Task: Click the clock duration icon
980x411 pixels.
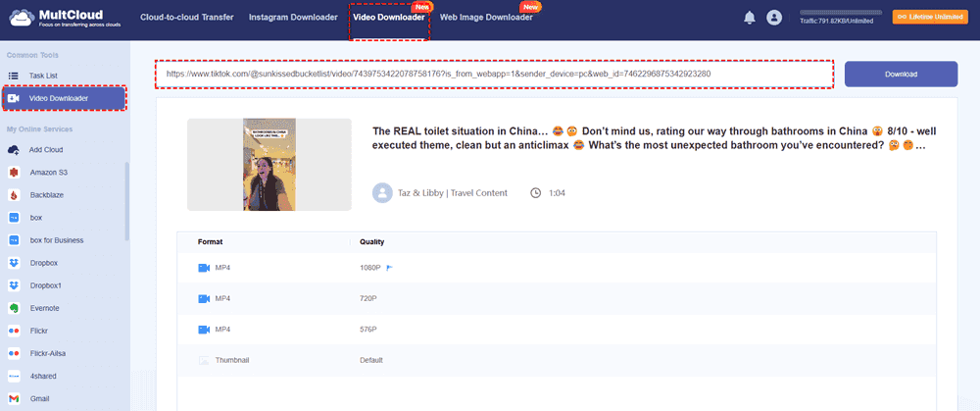Action: (x=536, y=192)
